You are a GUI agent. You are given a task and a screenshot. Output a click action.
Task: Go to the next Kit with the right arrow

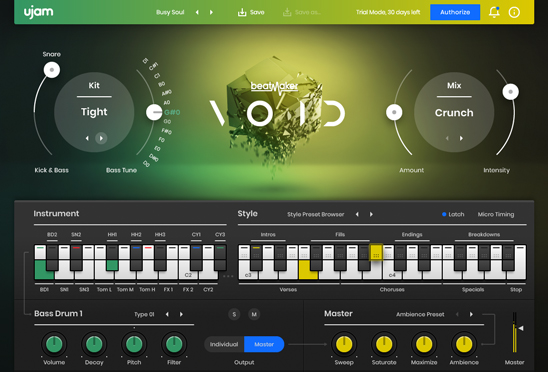point(101,138)
